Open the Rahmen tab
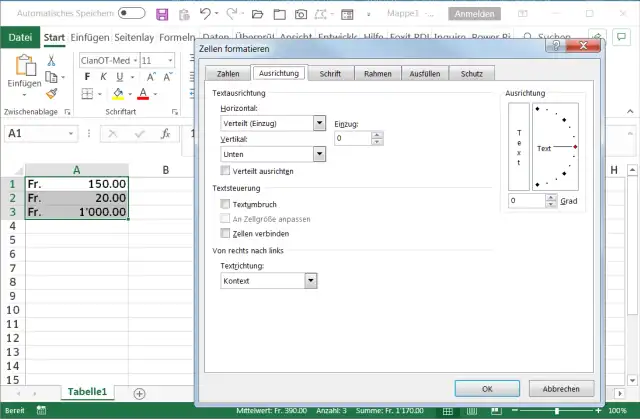The image size is (640, 419). [377, 73]
